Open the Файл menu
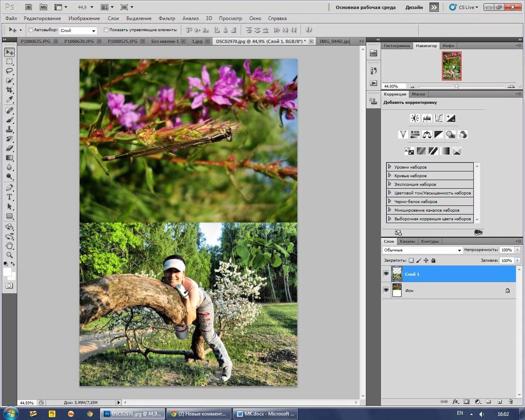 [11, 18]
